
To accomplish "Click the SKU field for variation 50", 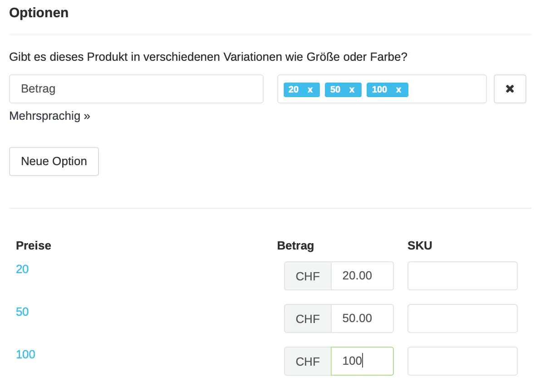I will [462, 318].
